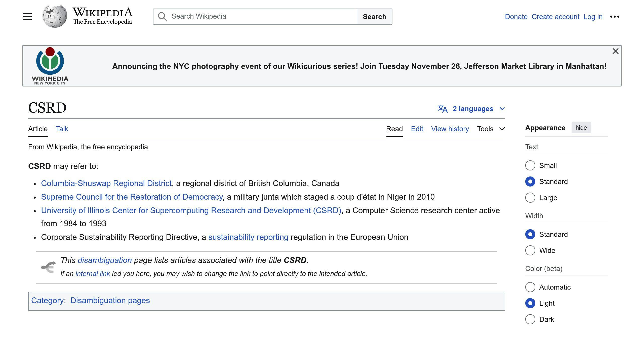Click the 'Width' section label
This screenshot has width=644, height=362.
tap(534, 216)
